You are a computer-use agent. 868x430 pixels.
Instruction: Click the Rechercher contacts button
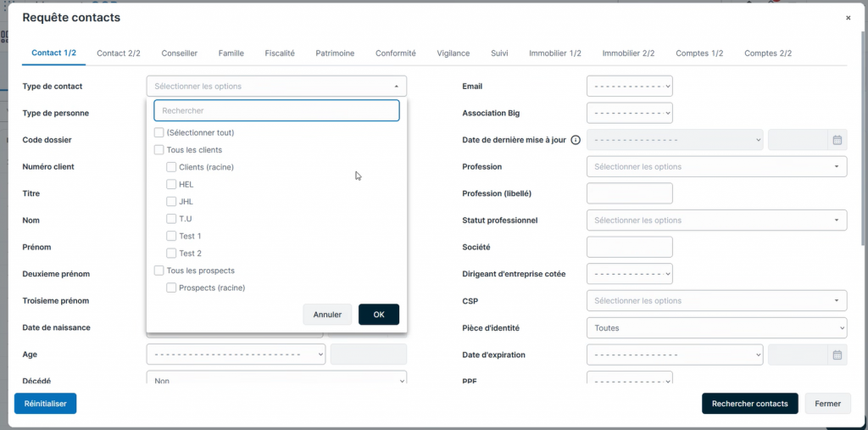tap(749, 404)
